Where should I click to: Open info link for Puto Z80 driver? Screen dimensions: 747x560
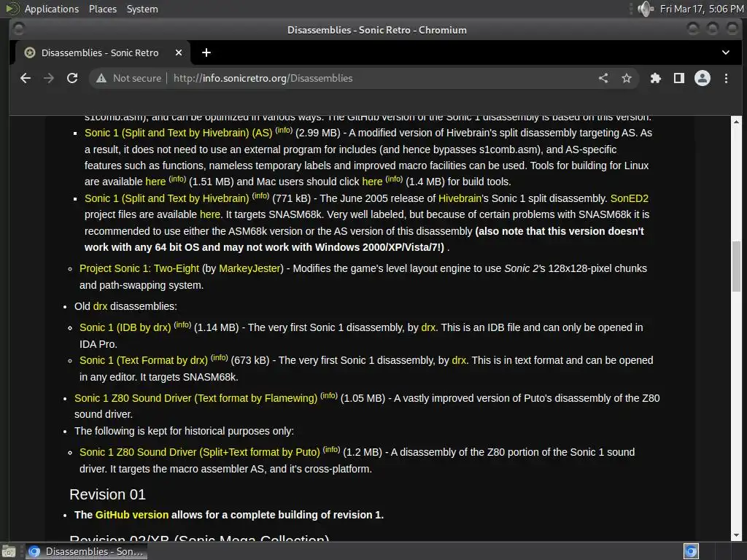click(332, 449)
